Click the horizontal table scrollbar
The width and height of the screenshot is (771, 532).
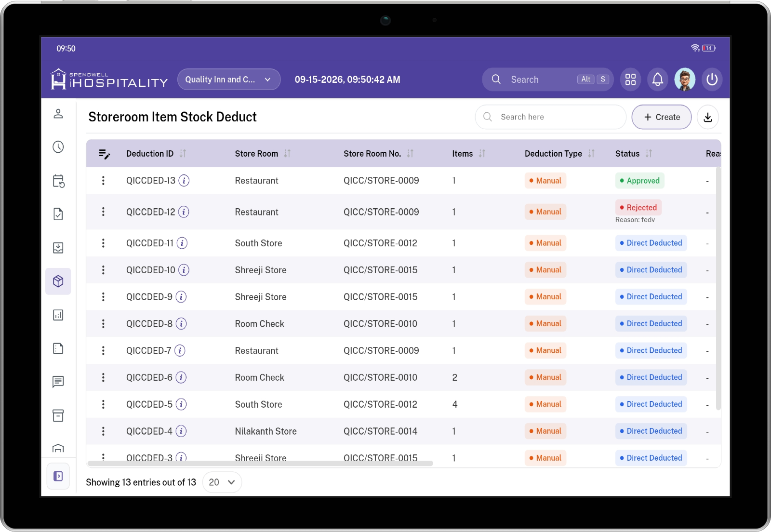click(x=260, y=464)
